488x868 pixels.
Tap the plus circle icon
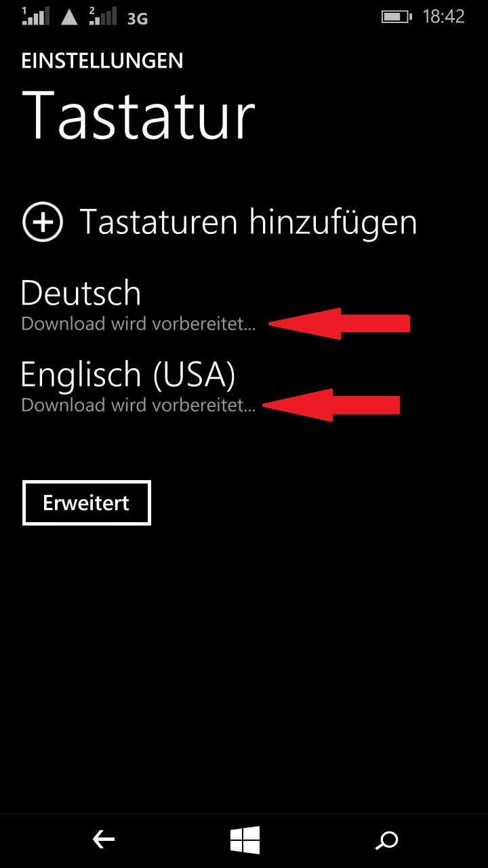(x=43, y=222)
